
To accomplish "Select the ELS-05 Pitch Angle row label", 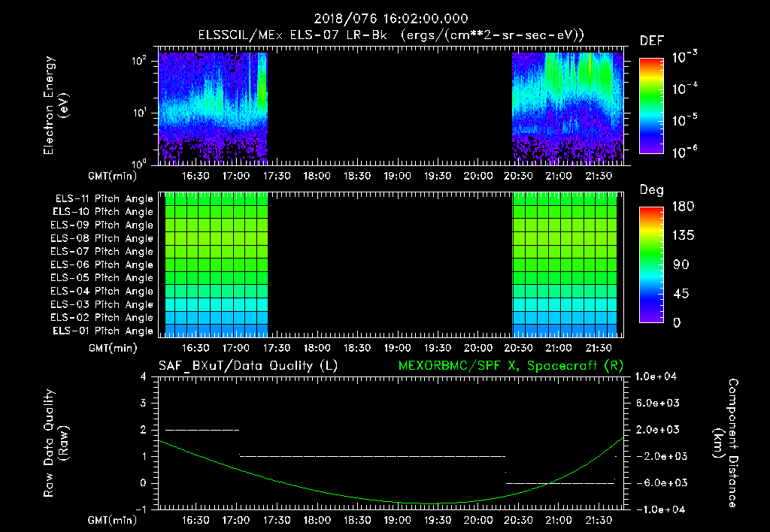I will [102, 278].
